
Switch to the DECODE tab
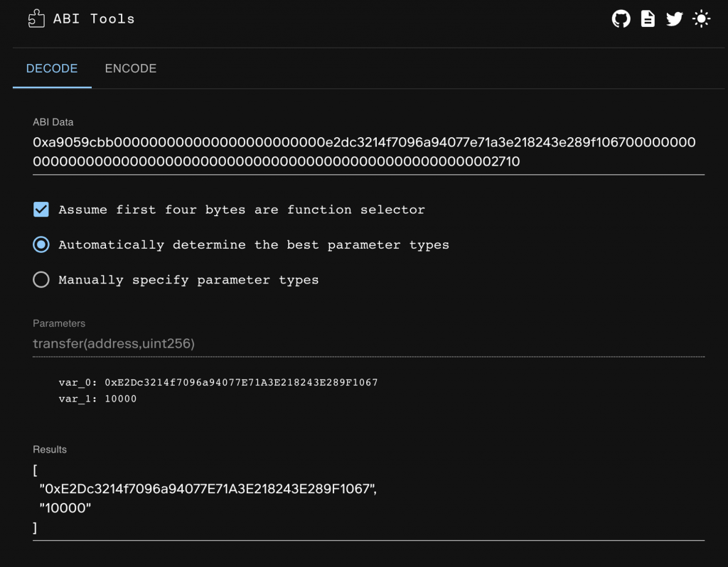click(52, 69)
